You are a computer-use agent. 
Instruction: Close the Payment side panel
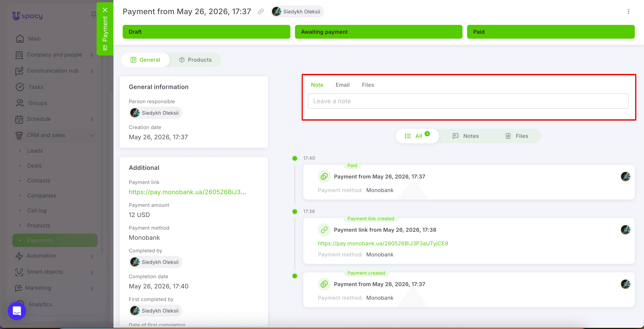(105, 10)
